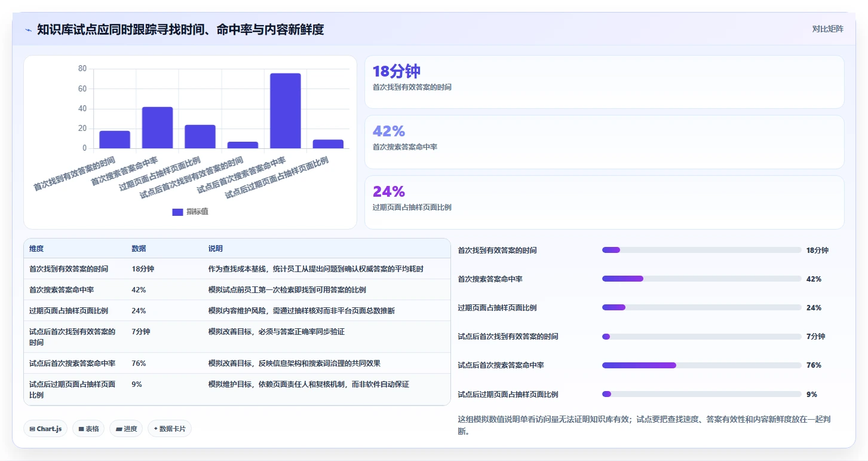This screenshot has height=461, width=868.
Task: Click the 数据卡片 chip
Action: [x=170, y=429]
